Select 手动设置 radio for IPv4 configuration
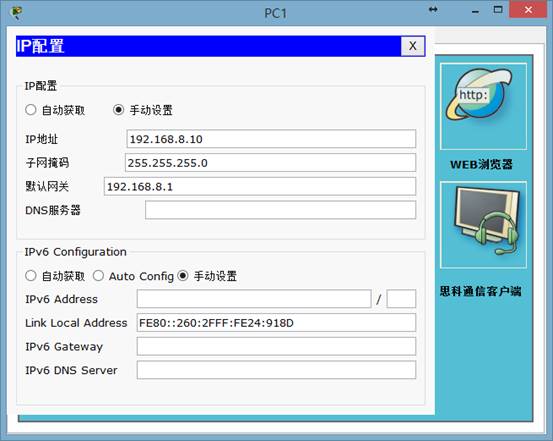Image resolution: width=553 pixels, height=441 pixels. tap(118, 110)
